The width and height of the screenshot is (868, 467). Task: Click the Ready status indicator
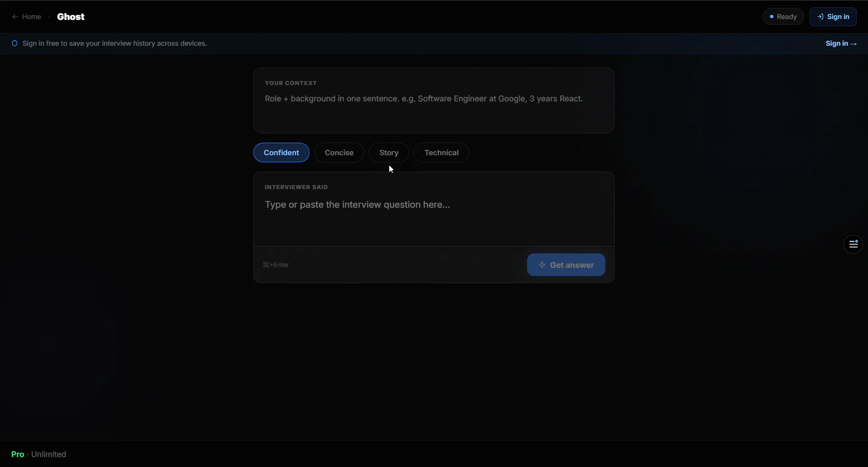[783, 17]
